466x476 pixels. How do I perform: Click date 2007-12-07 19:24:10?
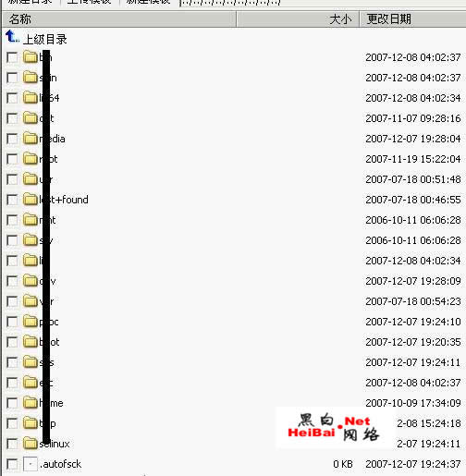coord(413,322)
